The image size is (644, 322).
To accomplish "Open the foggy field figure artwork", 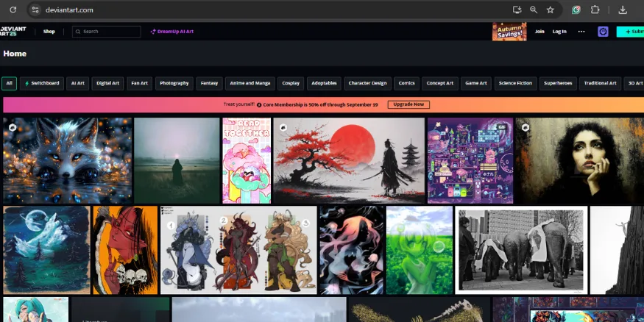I will [x=177, y=161].
